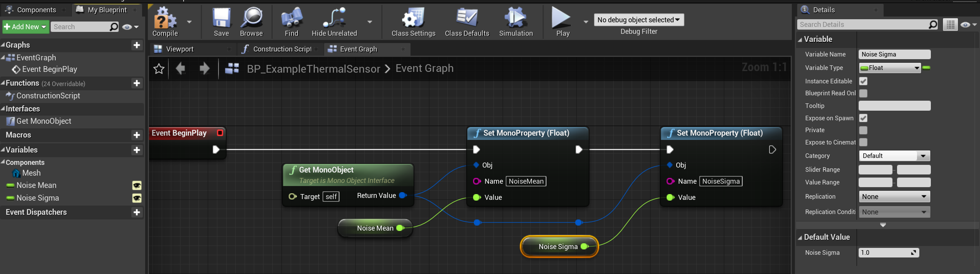Collapse the Variables section
Viewport: 980px width, 274px height.
(x=3, y=149)
